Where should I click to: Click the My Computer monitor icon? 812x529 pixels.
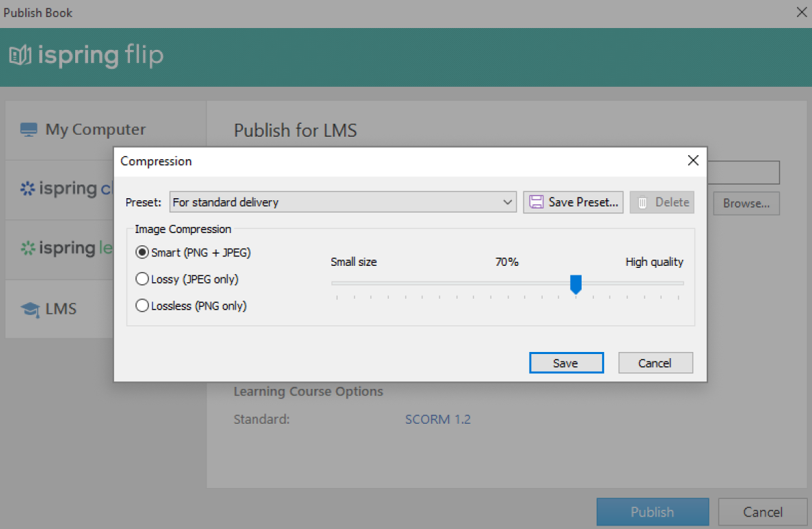coord(29,128)
